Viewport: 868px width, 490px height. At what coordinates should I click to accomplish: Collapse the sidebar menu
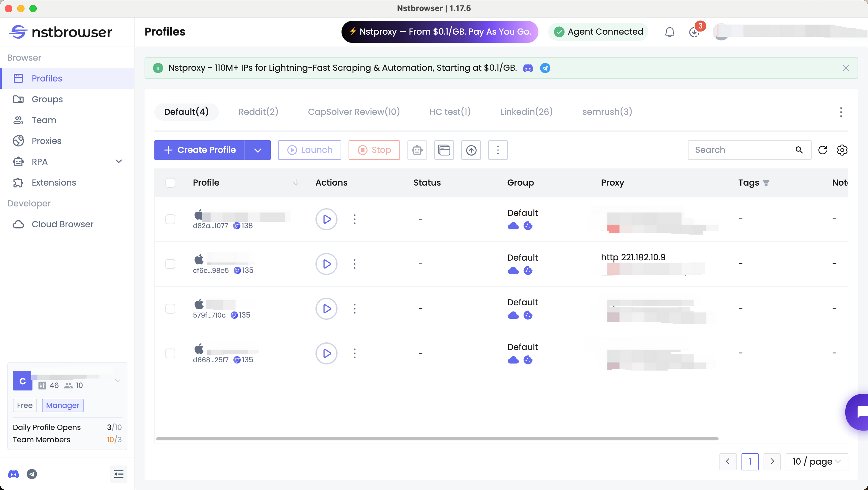119,474
